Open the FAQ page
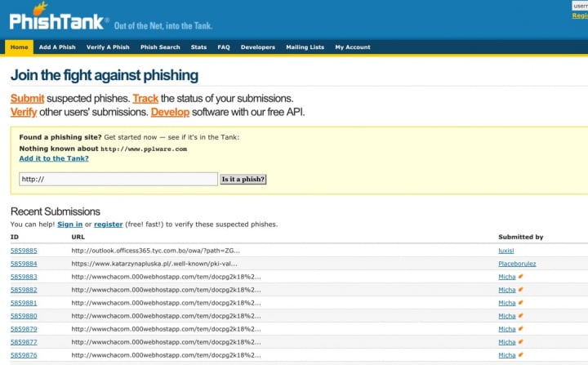Image resolution: width=588 pixels, height=365 pixels. (x=224, y=47)
